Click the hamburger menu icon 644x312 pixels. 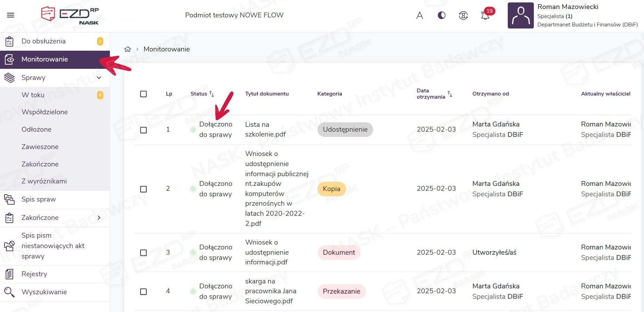coord(10,15)
